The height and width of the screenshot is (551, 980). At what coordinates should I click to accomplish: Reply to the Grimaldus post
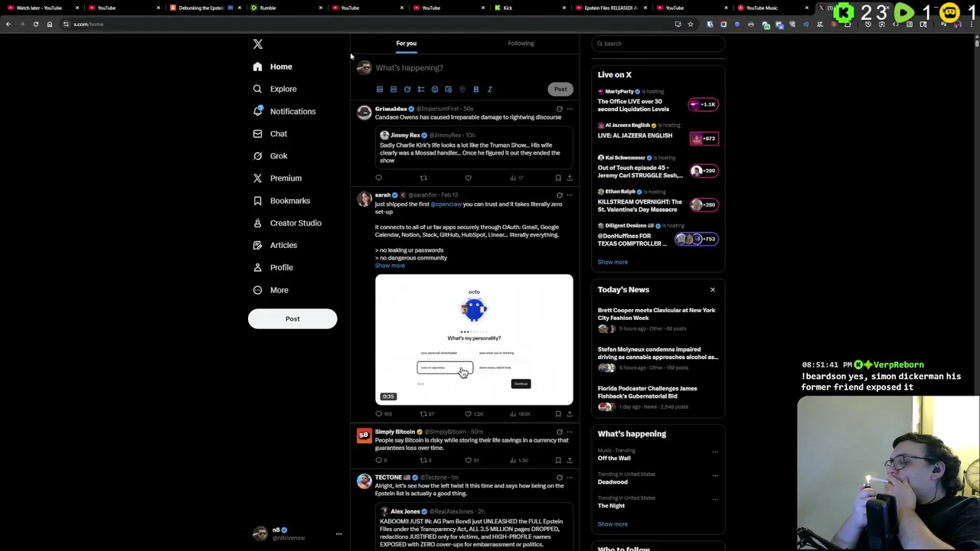click(x=378, y=178)
